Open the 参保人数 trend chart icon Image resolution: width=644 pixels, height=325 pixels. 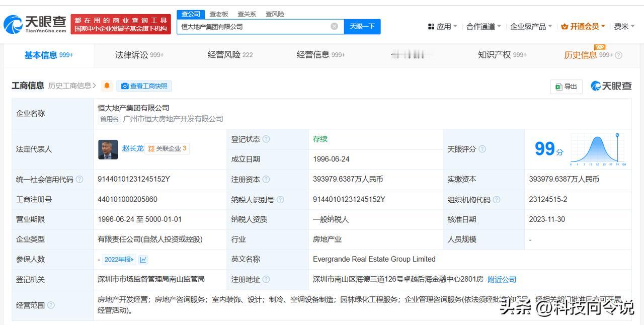[143, 260]
